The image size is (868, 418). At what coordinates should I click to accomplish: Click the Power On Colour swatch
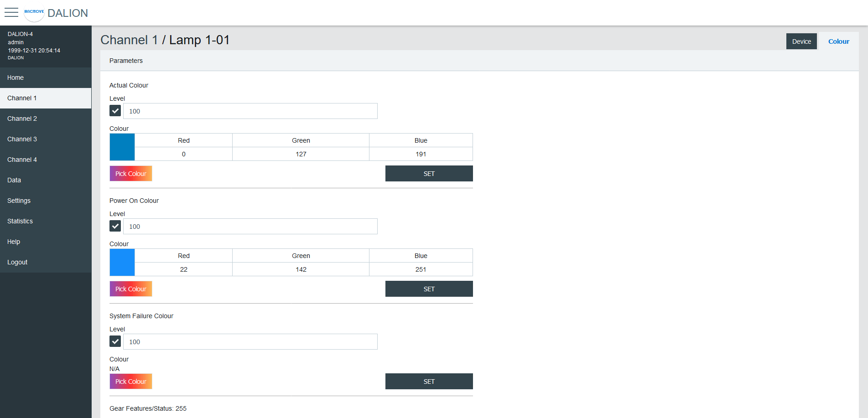[122, 262]
